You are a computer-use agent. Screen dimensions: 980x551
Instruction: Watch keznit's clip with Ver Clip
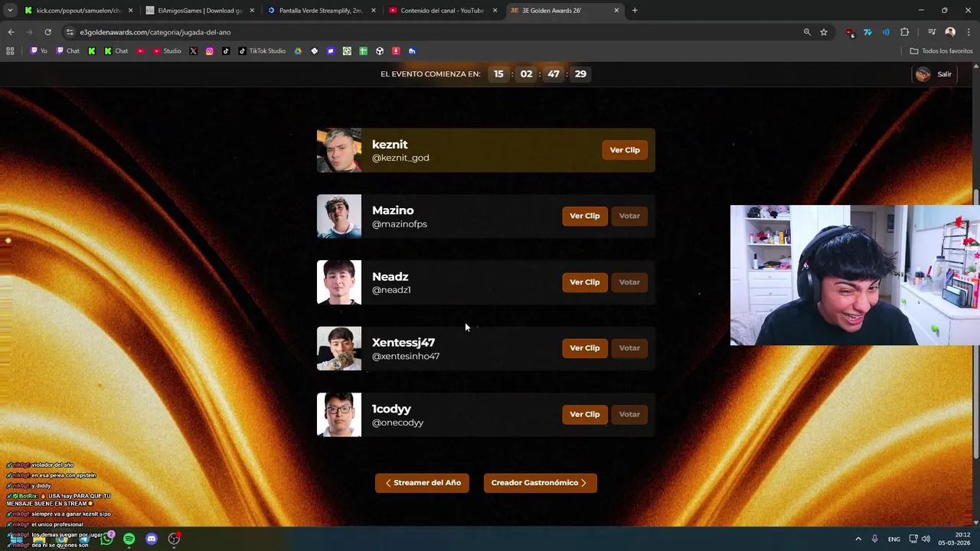coord(625,150)
